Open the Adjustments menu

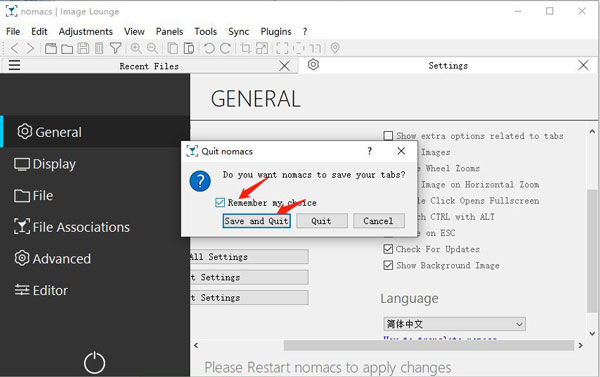tap(86, 31)
